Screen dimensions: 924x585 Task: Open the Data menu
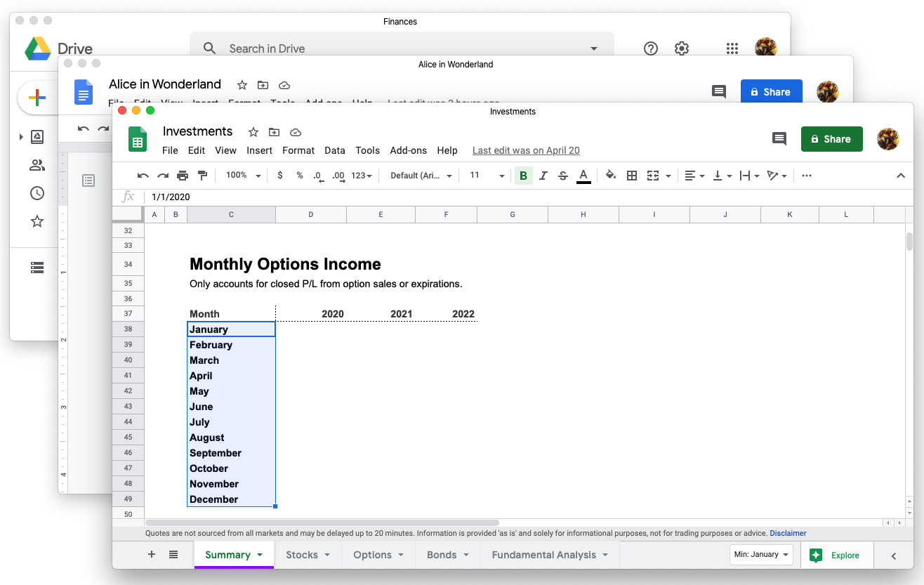pos(335,150)
